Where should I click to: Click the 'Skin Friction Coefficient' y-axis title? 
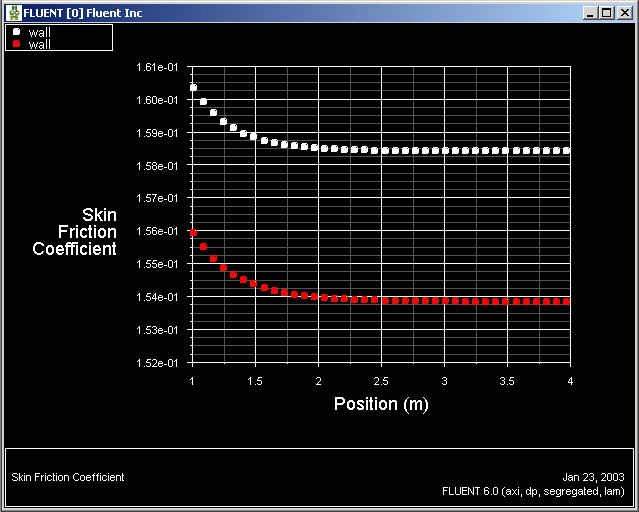(75, 232)
